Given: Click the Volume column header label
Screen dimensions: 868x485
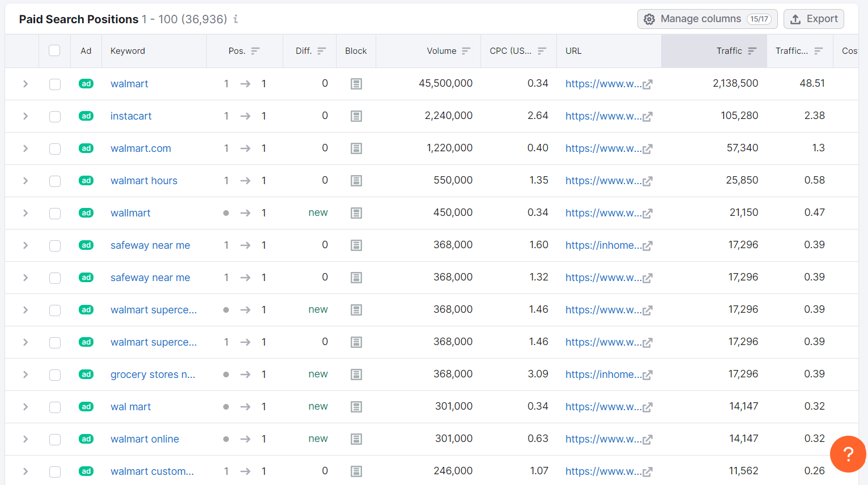Looking at the screenshot, I should 442,51.
